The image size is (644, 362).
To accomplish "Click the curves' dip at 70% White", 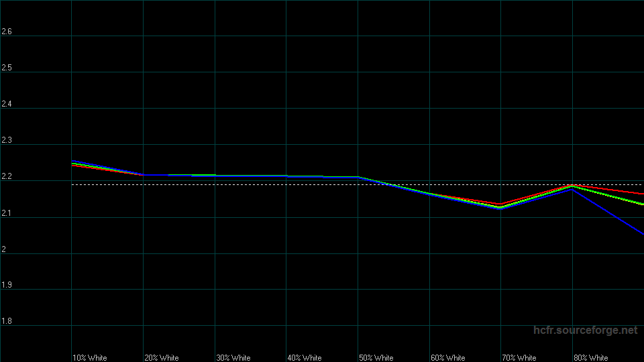I will pos(500,206).
